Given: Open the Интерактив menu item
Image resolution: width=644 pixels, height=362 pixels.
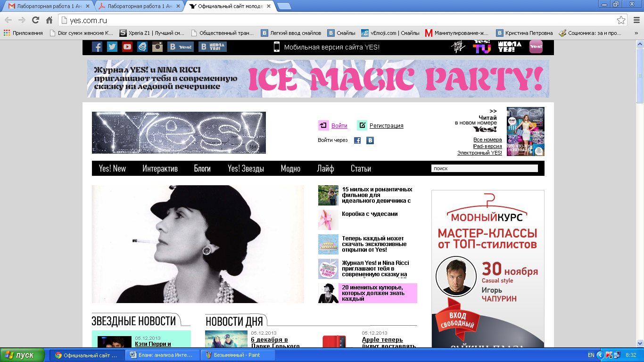Looking at the screenshot, I should point(160,168).
